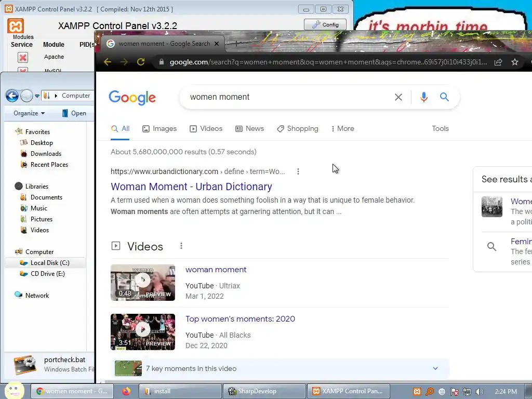532x399 pixels.
Task: Click the Chrome URL address field
Action: click(328, 62)
